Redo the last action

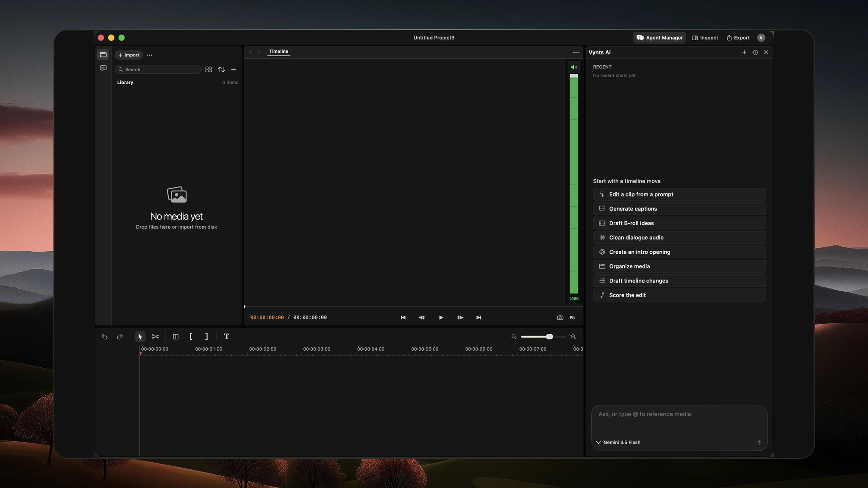[x=120, y=337]
